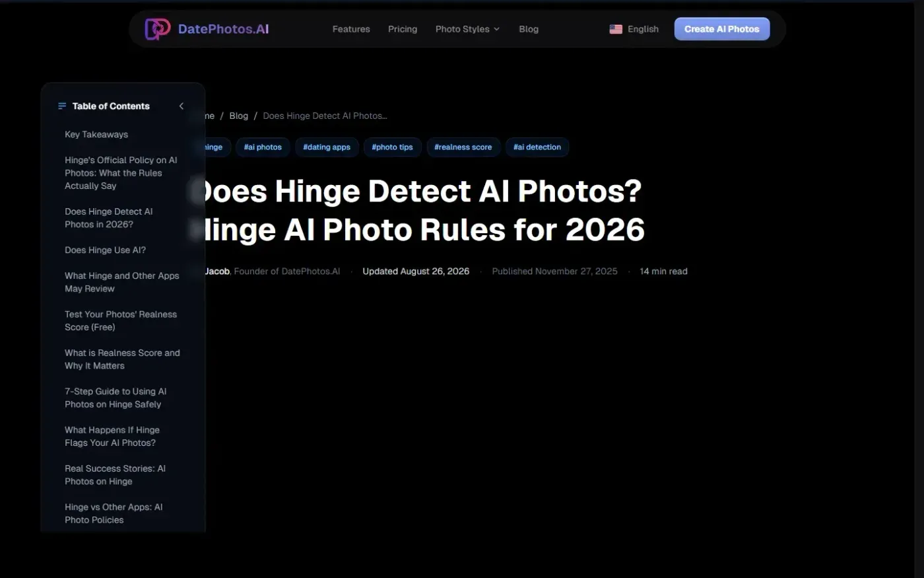Jump to Hinge's Official Policy on AI Photos

click(121, 173)
